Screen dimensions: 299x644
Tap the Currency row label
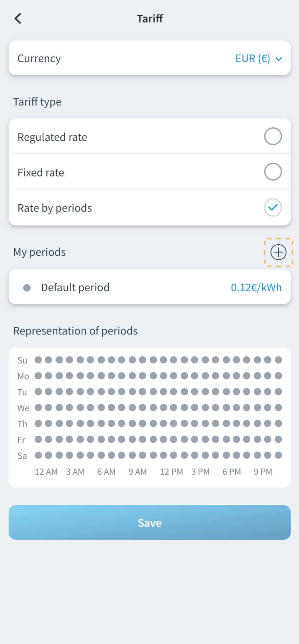point(39,59)
